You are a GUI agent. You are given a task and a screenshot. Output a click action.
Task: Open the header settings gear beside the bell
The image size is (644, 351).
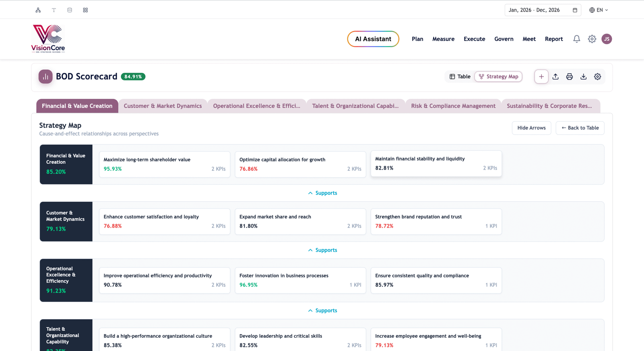592,39
